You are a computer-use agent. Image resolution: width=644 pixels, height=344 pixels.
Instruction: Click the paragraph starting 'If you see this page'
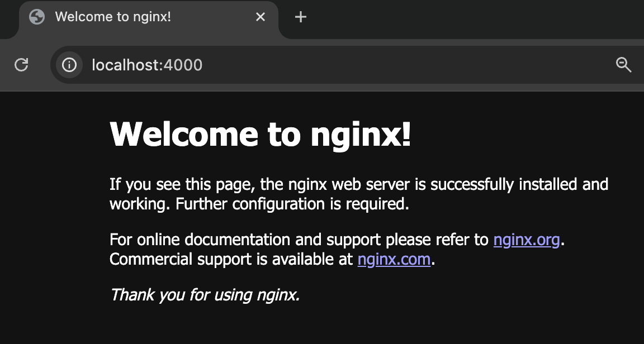pyautogui.click(x=358, y=194)
